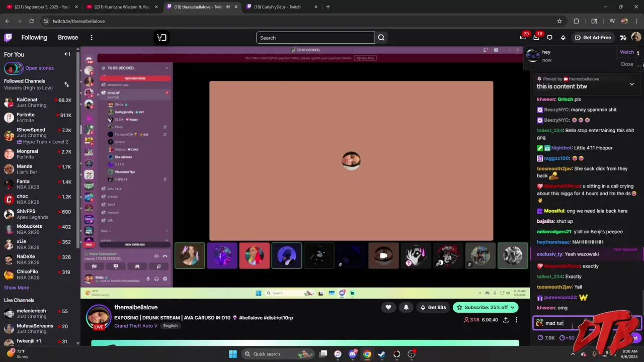Viewport: 644px width, 362px height.
Task: Open the taskbar weather widget
Action: click(x=16, y=354)
